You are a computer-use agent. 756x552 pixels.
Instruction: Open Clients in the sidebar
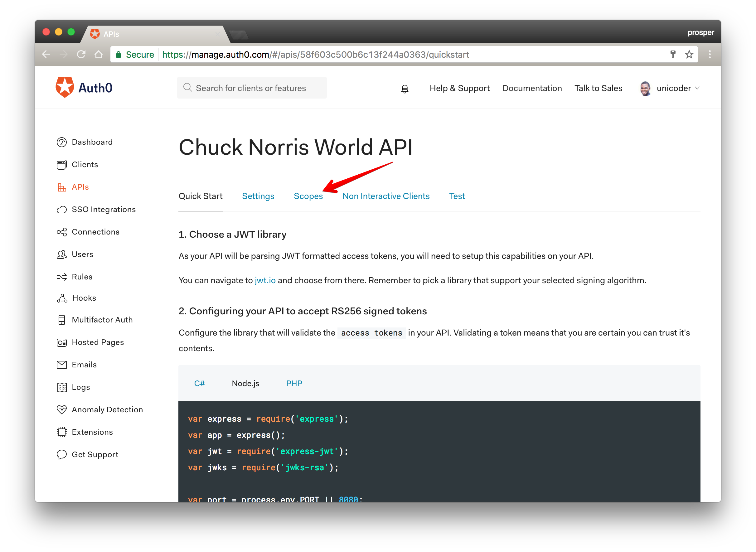click(x=85, y=164)
